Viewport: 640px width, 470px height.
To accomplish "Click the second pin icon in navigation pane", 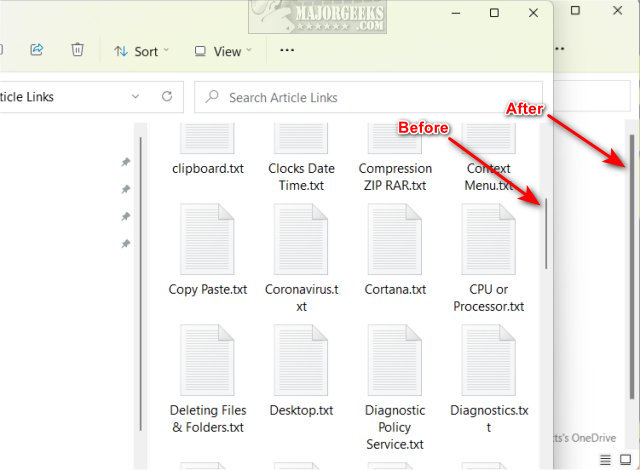I will pos(126,189).
